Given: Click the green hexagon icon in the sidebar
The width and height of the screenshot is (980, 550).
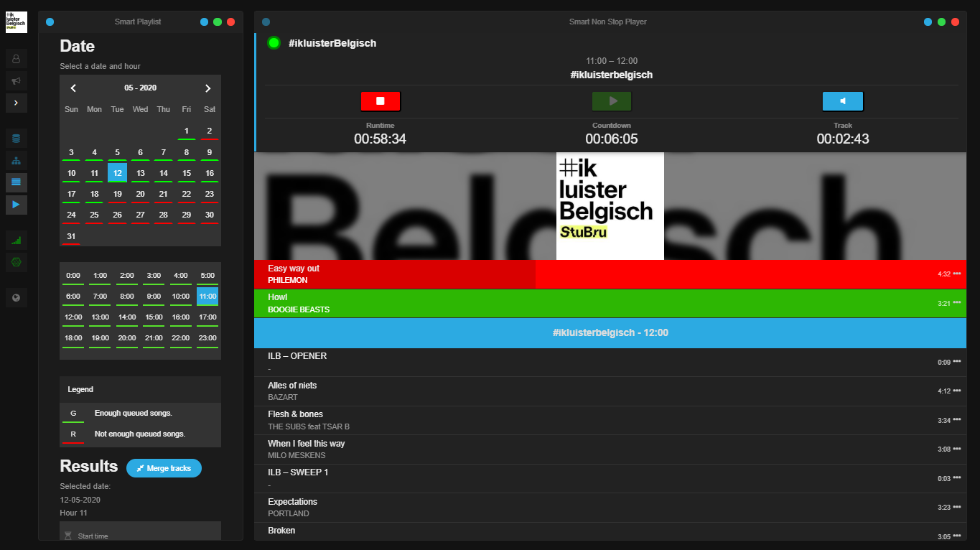Looking at the screenshot, I should (16, 262).
